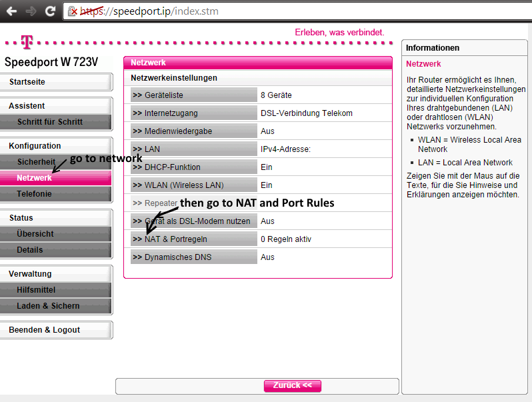The height and width of the screenshot is (402, 532).
Task: Open Gerät als DSL-Modem nutzen
Action: (x=194, y=221)
